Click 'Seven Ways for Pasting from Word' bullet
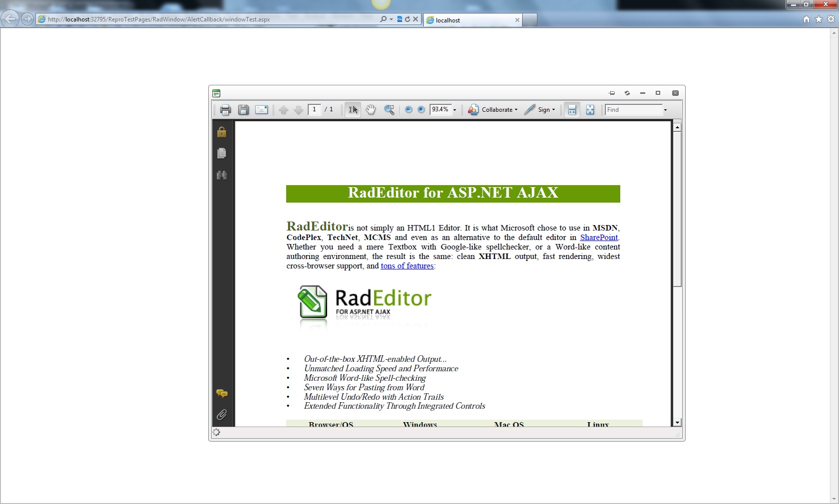 click(364, 387)
